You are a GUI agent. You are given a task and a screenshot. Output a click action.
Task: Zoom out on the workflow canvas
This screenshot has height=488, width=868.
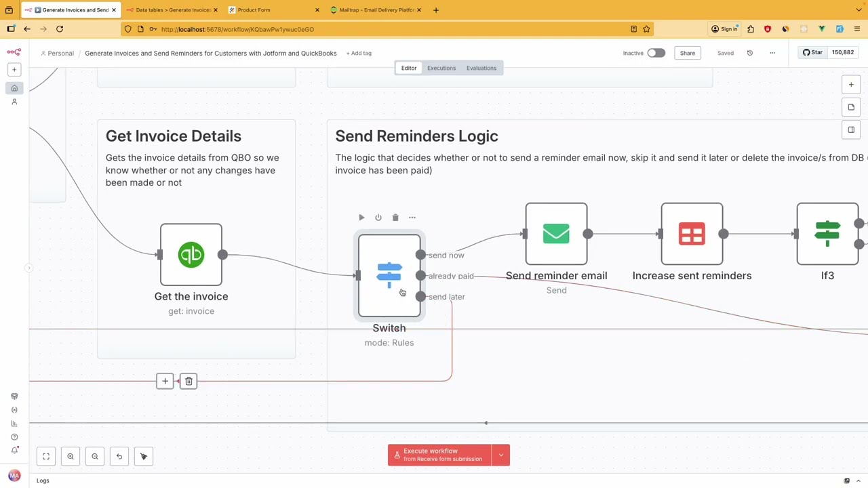coord(95,457)
